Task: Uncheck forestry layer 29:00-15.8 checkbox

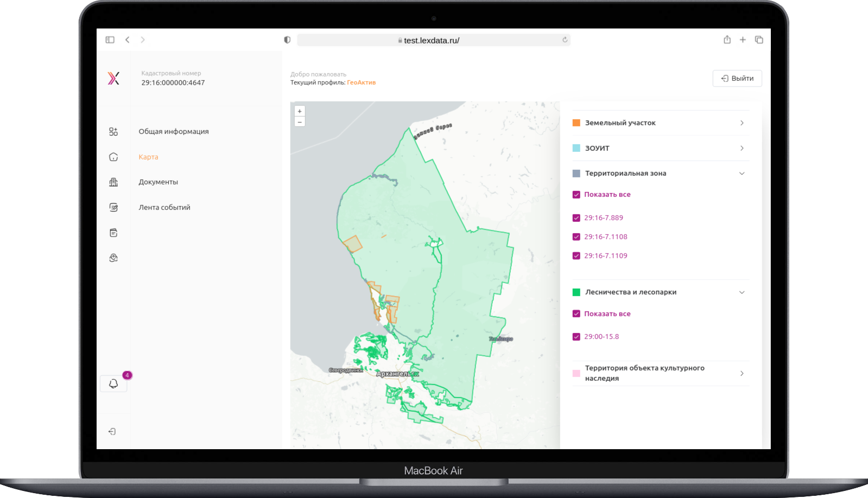Action: [576, 337]
